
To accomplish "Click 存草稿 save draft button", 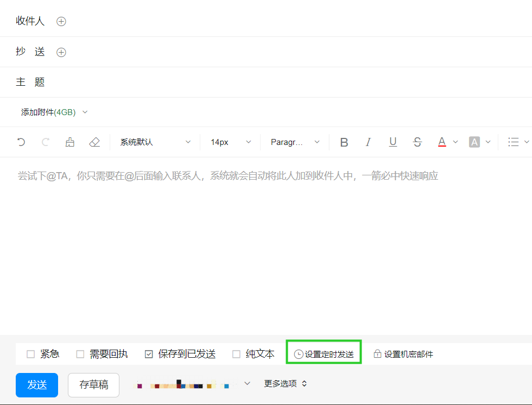I will tap(93, 385).
